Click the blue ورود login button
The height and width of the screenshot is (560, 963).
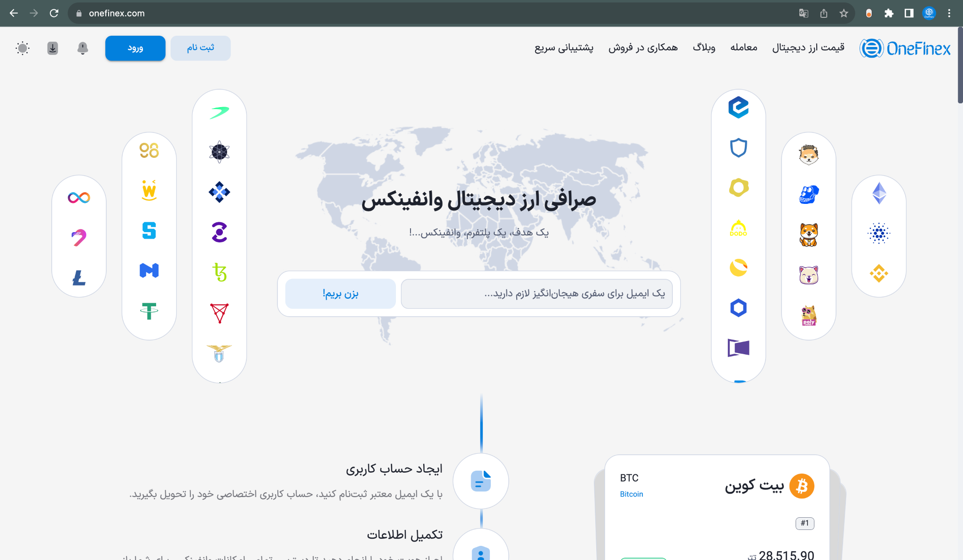coord(135,48)
